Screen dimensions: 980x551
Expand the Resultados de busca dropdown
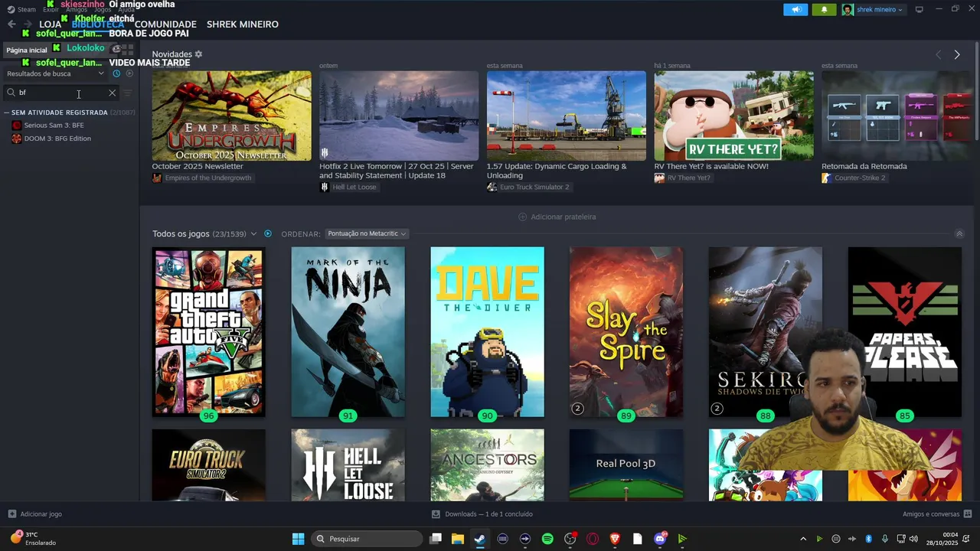point(55,73)
